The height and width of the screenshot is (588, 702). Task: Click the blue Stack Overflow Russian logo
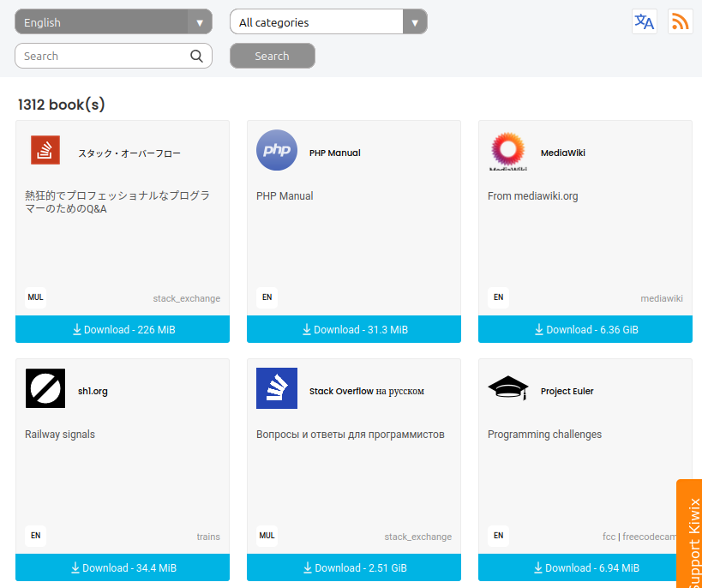click(277, 388)
